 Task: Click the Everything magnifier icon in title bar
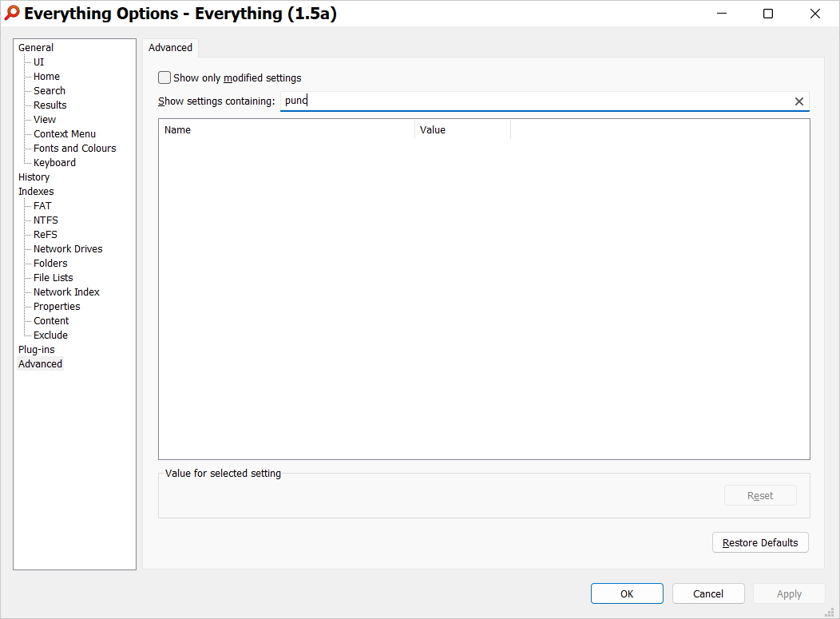(x=11, y=14)
